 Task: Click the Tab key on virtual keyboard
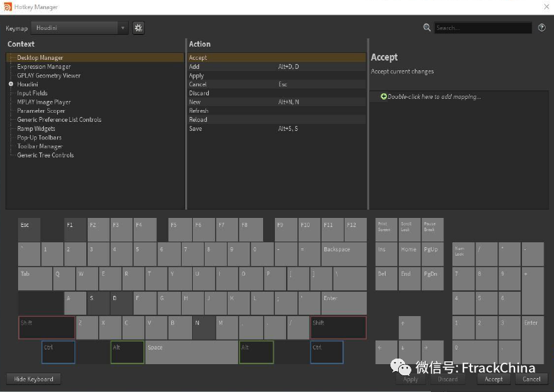[x=35, y=279]
